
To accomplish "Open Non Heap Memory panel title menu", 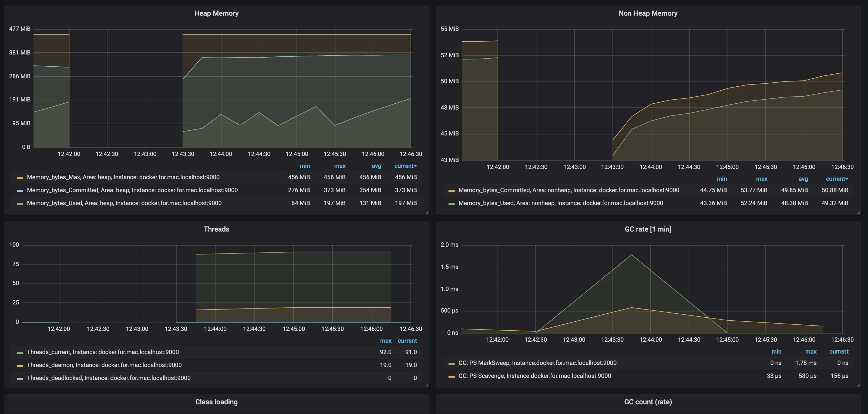I will point(648,13).
